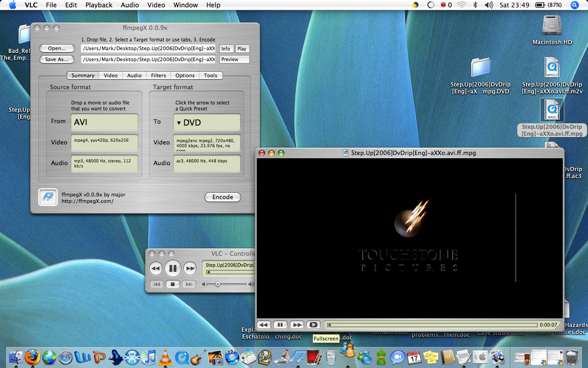The image size is (588, 368).
Task: Pause playback in VLC Controller
Action: pos(173,268)
